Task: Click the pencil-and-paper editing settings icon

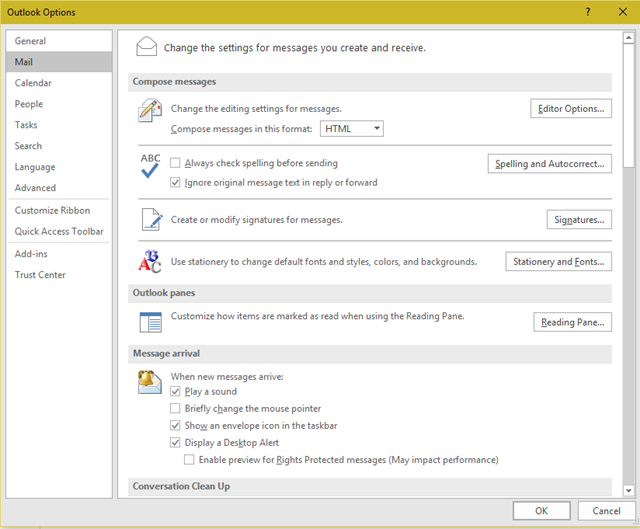Action: (x=150, y=110)
